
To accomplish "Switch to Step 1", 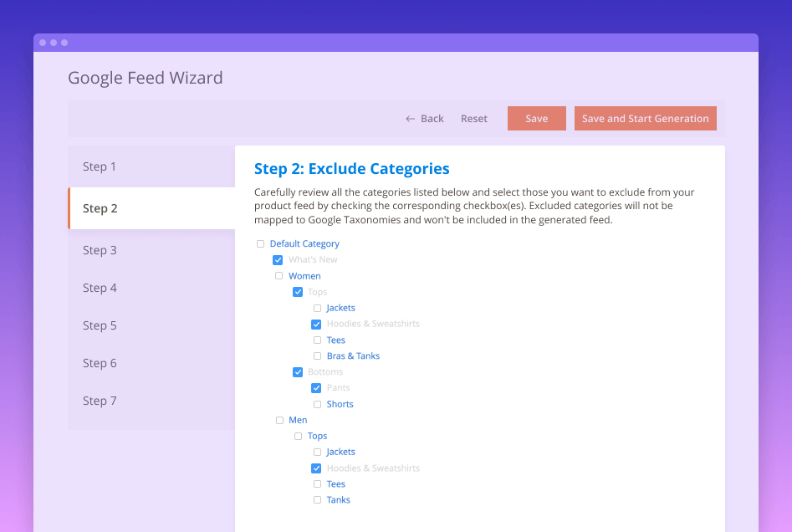I will click(x=99, y=166).
